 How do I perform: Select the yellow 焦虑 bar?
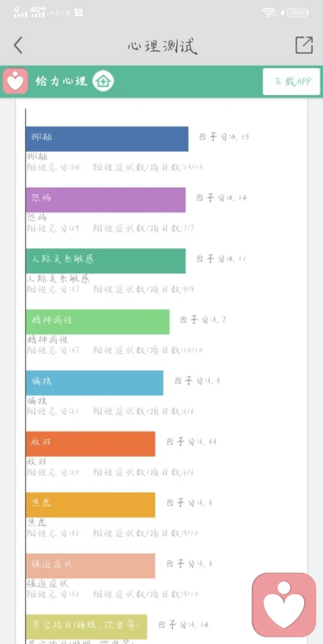[90, 505]
